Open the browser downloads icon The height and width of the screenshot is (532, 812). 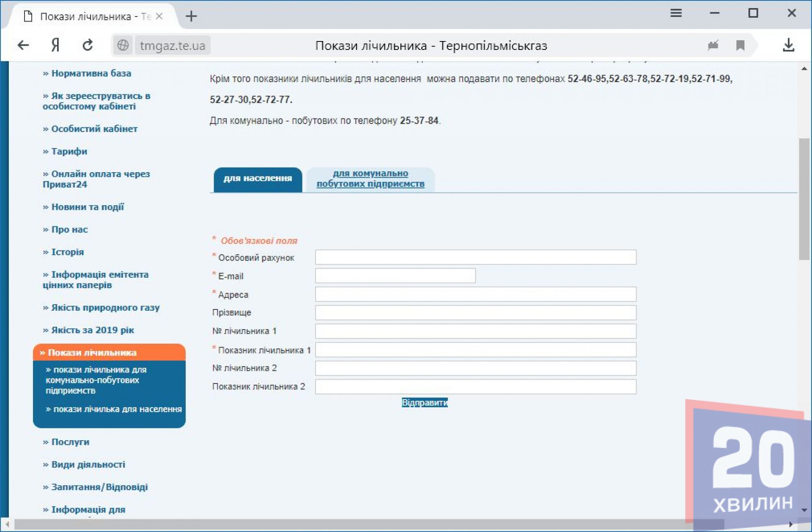click(x=788, y=45)
